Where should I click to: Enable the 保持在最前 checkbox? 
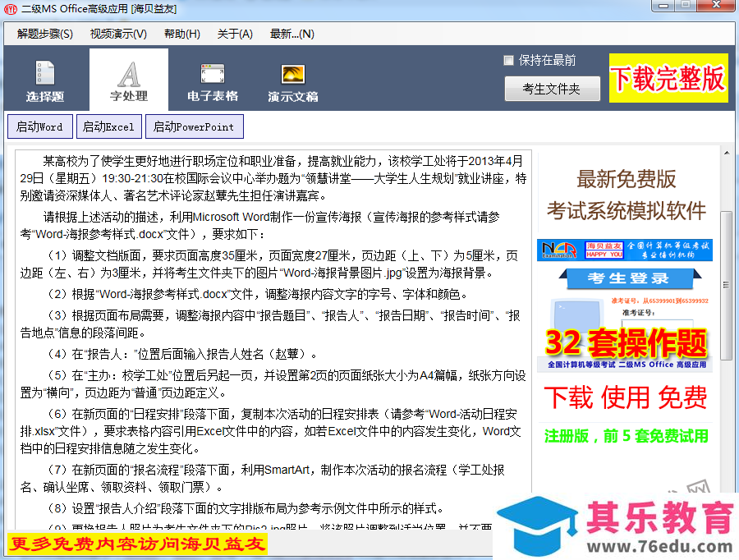tap(508, 60)
